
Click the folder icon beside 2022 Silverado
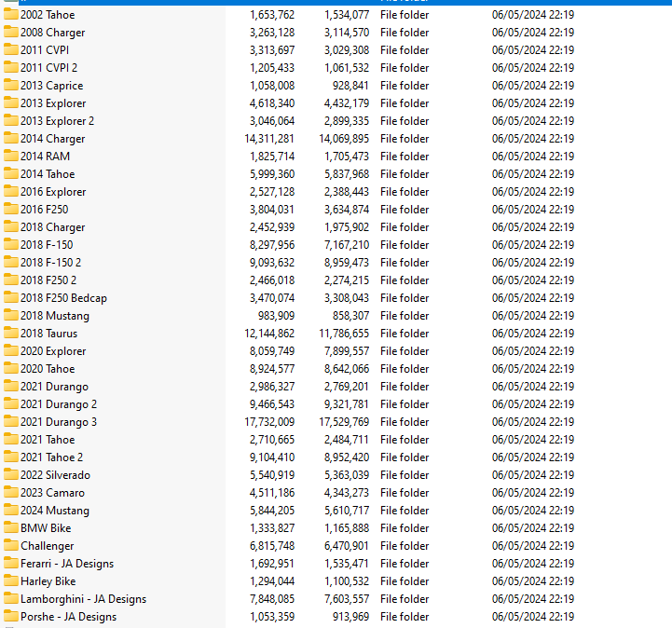[x=10, y=474]
